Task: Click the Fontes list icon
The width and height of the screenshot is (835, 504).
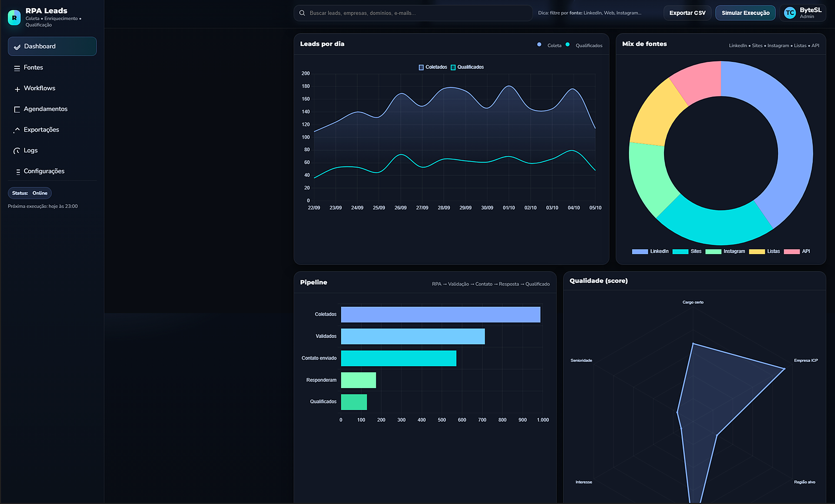Action: [17, 68]
